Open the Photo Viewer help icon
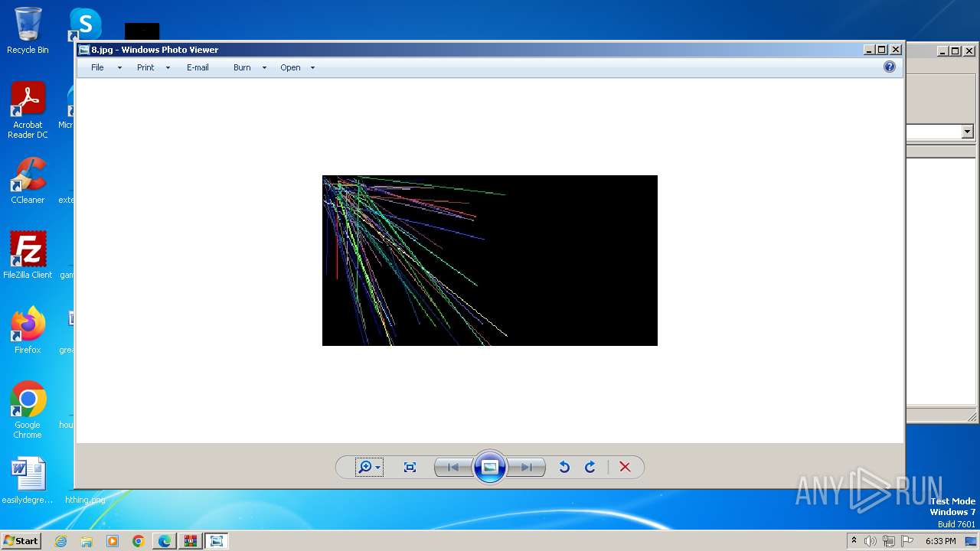Viewport: 980px width, 551px height. [x=889, y=67]
